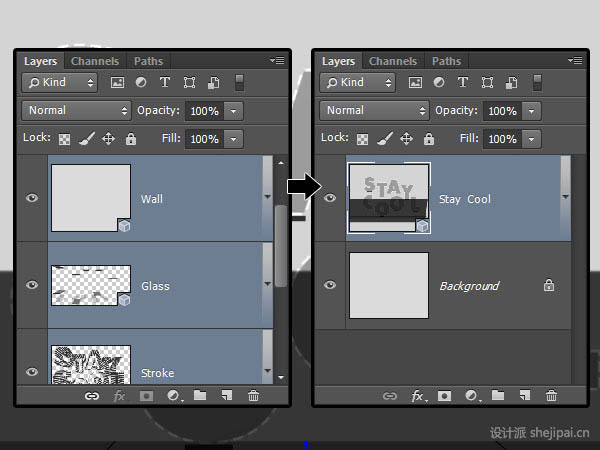
Task: Select the Stay Cool layer thumbnail
Action: [x=389, y=198]
